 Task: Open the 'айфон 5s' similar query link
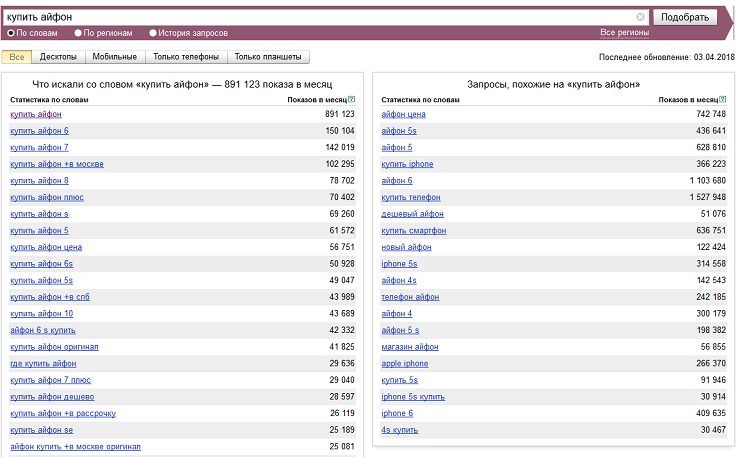(x=399, y=131)
